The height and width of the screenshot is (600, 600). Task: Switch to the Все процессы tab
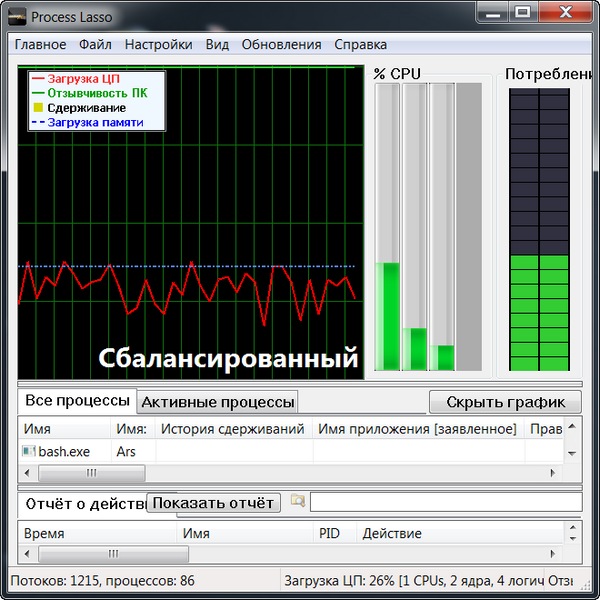coord(77,401)
